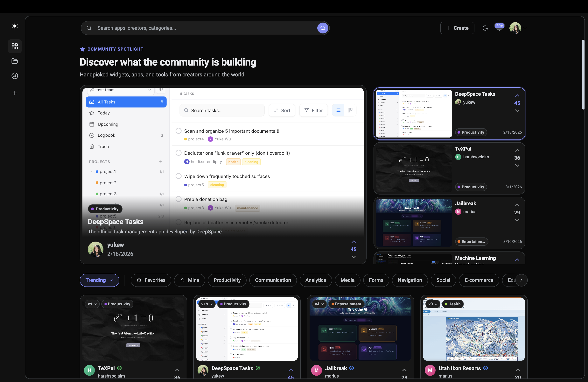Screen dimensions: 588x382
Task: Open the v4 version dropdown on Jailbreak card
Action: pyautogui.click(x=319, y=304)
